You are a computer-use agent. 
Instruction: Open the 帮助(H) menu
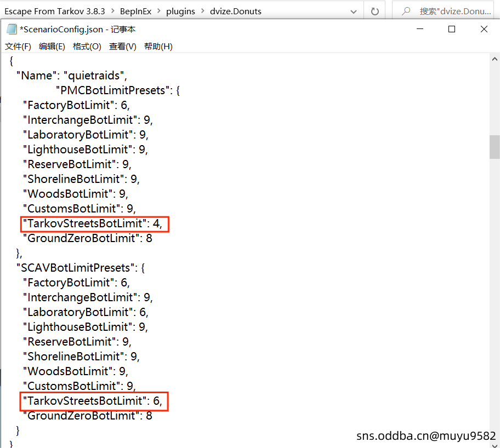click(158, 47)
